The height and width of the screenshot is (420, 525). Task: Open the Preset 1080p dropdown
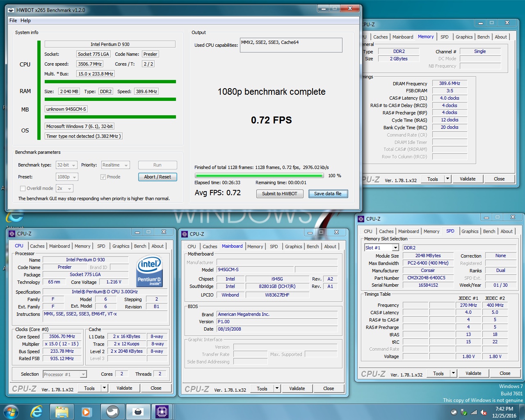tap(67, 177)
